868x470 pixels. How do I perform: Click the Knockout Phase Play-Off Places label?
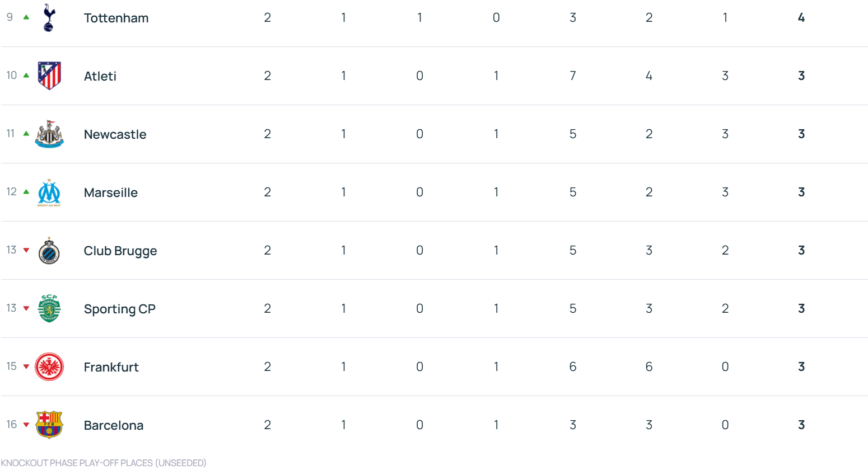(x=104, y=463)
